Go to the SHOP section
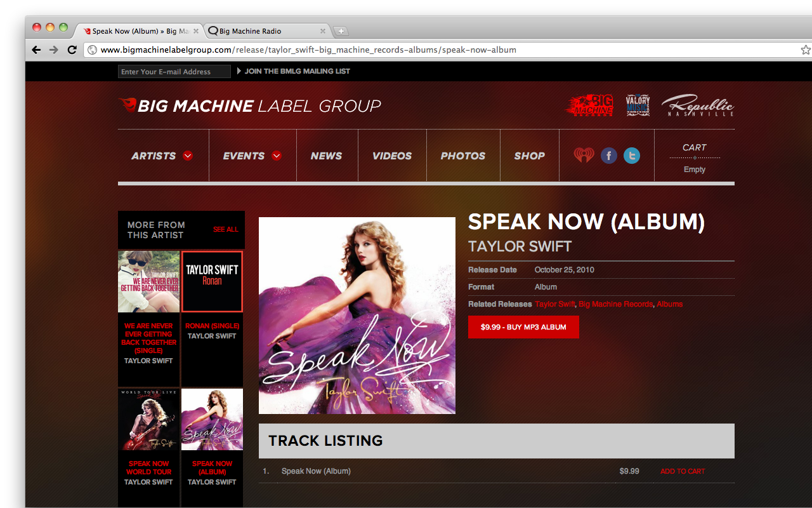The height and width of the screenshot is (508, 812). click(530, 156)
